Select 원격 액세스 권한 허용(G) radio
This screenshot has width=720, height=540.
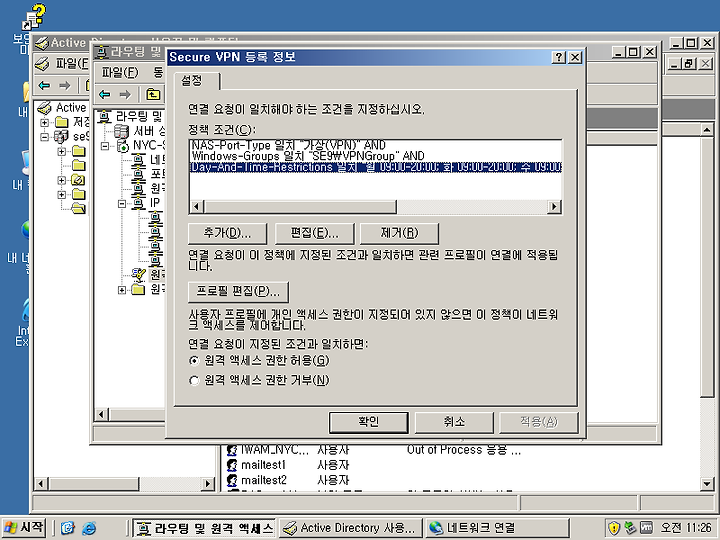click(x=194, y=361)
